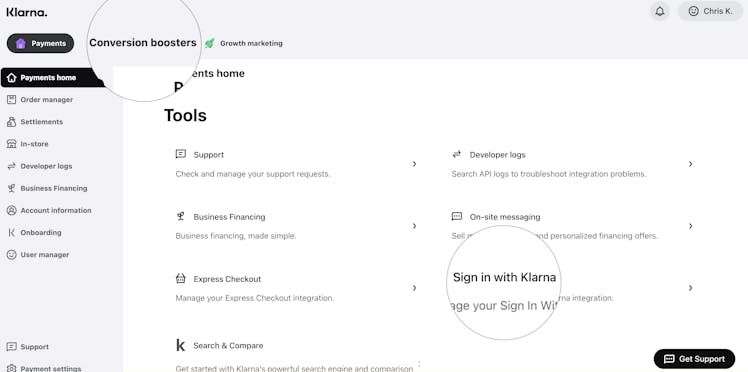Open Chris K. account menu

point(710,11)
